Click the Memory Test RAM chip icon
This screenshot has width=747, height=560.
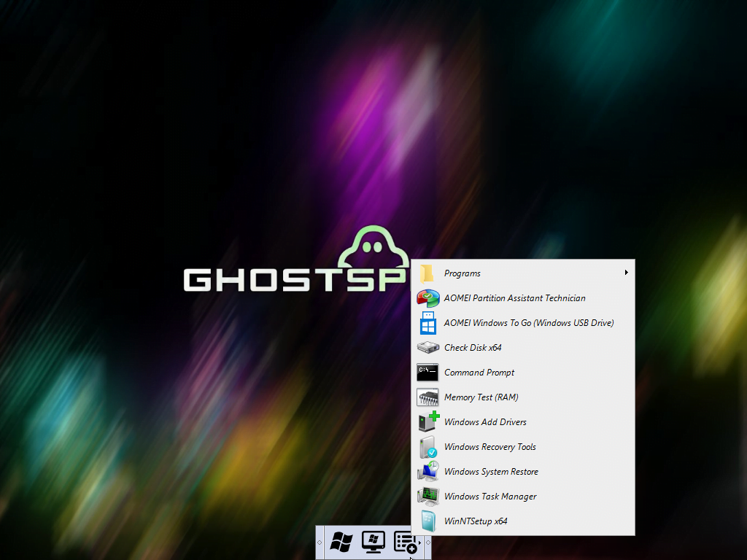click(x=427, y=397)
